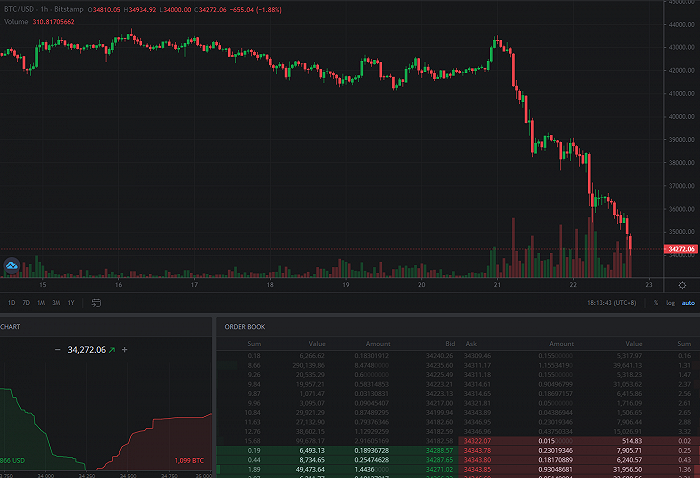Zoom out depth chart with minus icon
The height and width of the screenshot is (478, 700).
[x=57, y=350]
